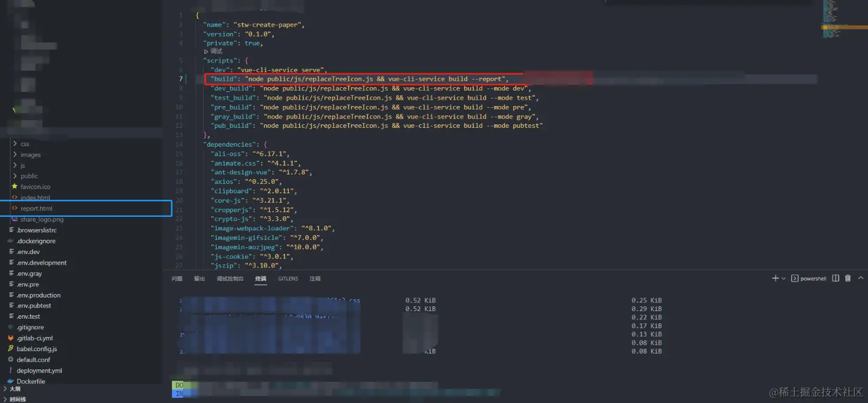
Task: Open the .env.pre file
Action: pyautogui.click(x=27, y=285)
